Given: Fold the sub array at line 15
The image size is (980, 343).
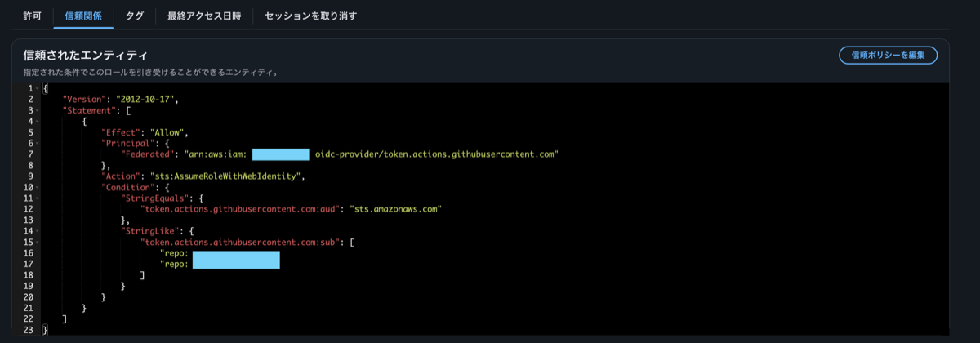Looking at the screenshot, I should (x=38, y=243).
